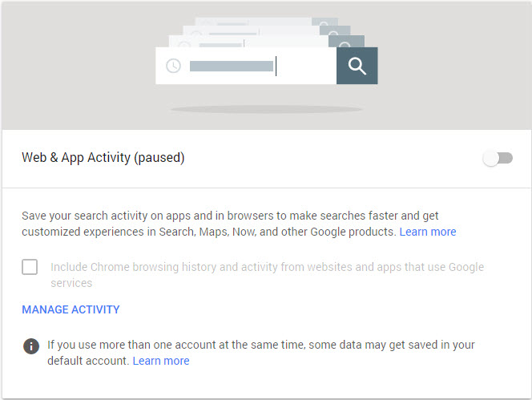Click the magnifier search icon in the illustration
The width and height of the screenshot is (532, 400).
(357, 66)
